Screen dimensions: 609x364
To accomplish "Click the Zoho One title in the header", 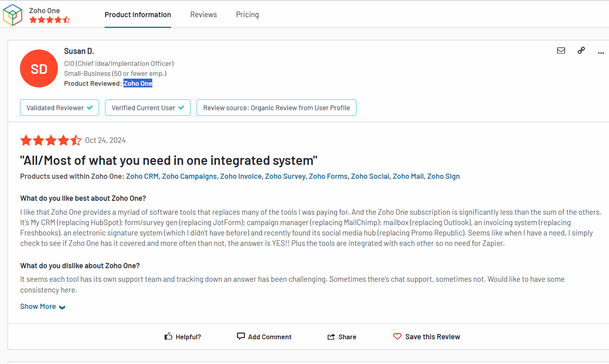I will pos(44,11).
